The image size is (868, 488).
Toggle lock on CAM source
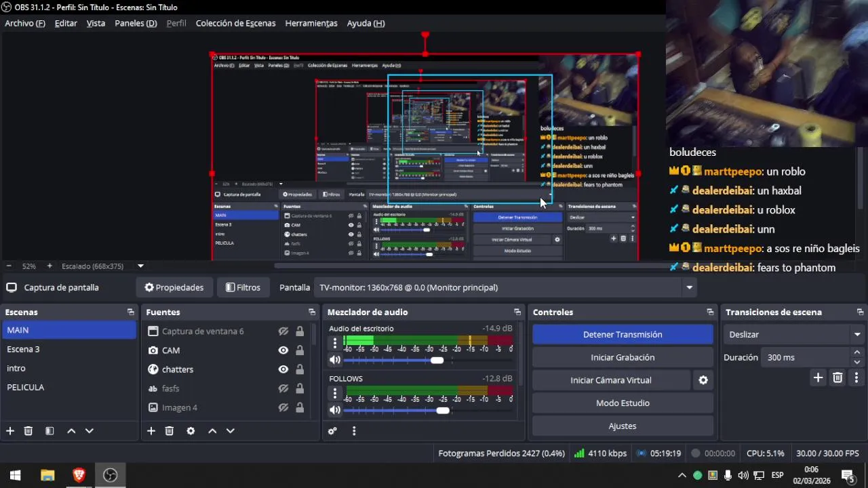pyautogui.click(x=300, y=350)
